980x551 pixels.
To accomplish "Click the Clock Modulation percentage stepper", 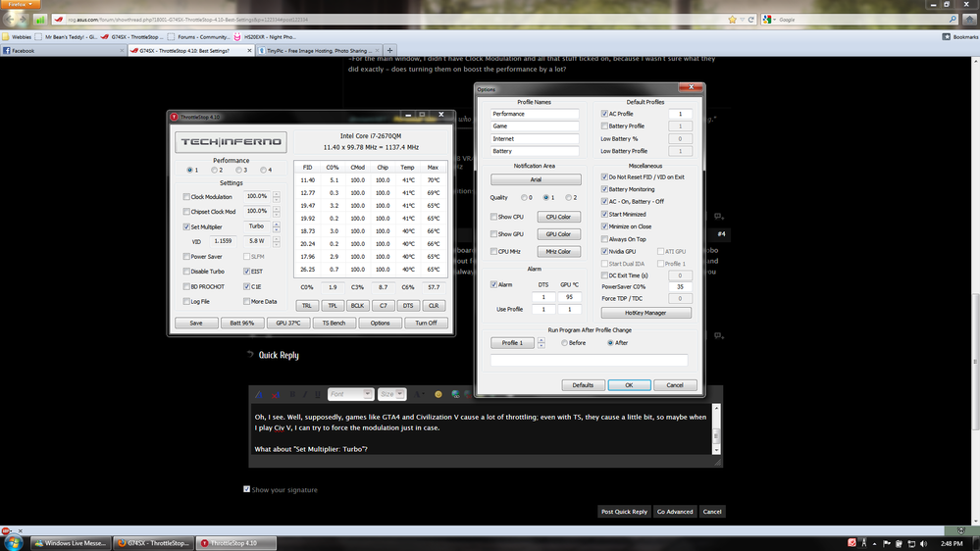I will click(x=277, y=196).
